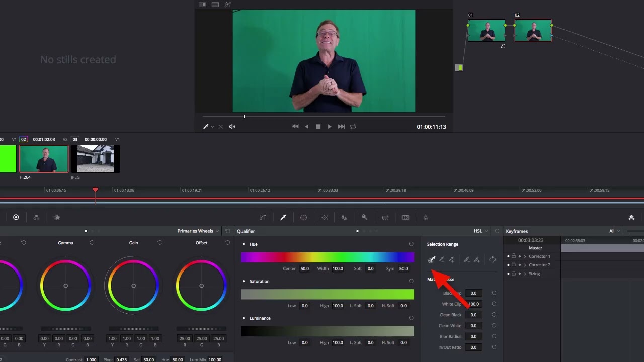Click the Contrast value field
This screenshot has width=644, height=362.
coord(91,360)
